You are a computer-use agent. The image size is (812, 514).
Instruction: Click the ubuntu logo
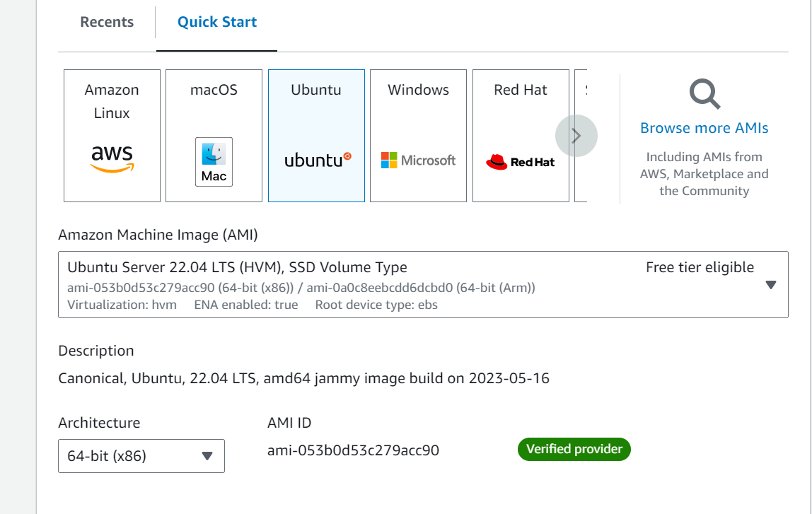[x=318, y=160]
